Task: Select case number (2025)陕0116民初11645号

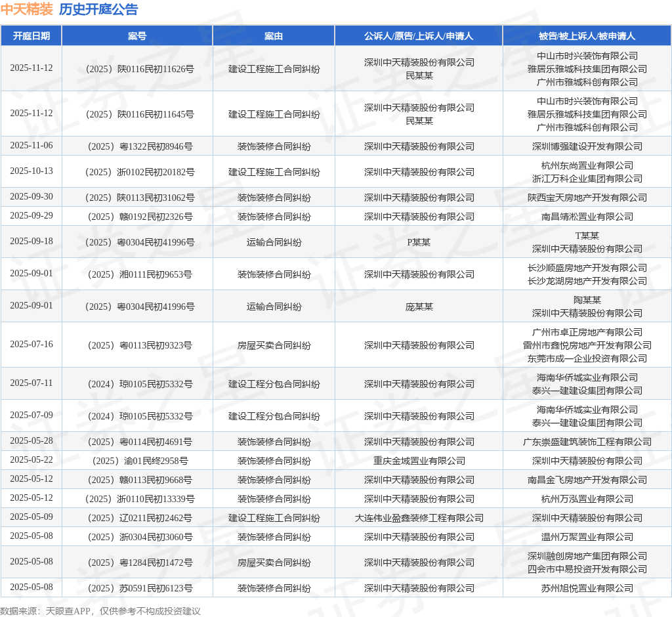Action: point(140,114)
